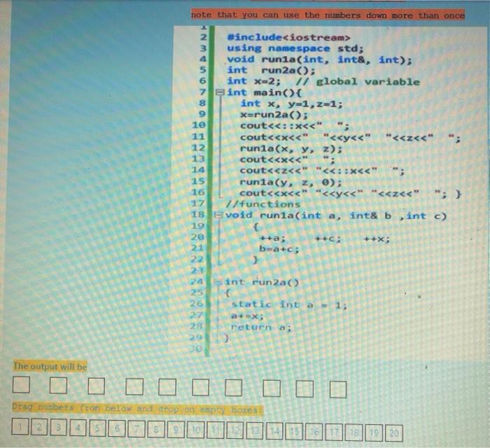Viewport: 490px width, 448px height.
Task: Click the 'The output will be' label
Action: click(50, 366)
